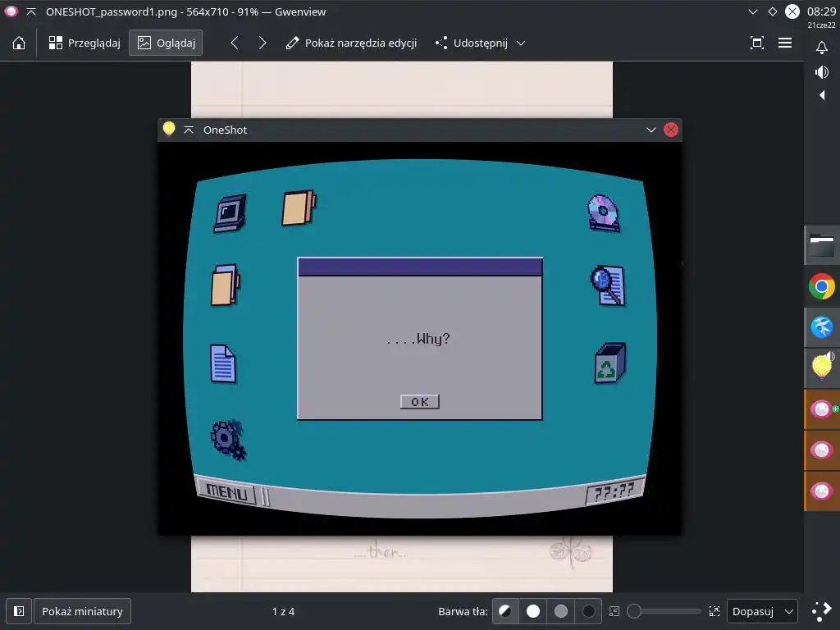Click the '1 z 4' image counter
The height and width of the screenshot is (630, 840).
tap(283, 611)
